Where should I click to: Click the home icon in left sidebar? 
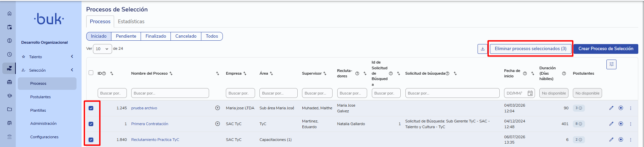pyautogui.click(x=9, y=13)
